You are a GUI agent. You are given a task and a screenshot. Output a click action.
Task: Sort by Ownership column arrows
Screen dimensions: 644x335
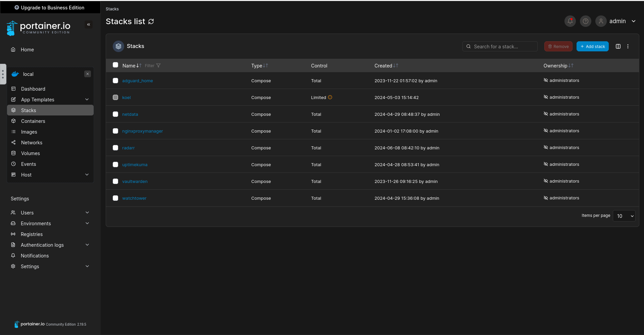pyautogui.click(x=571, y=65)
